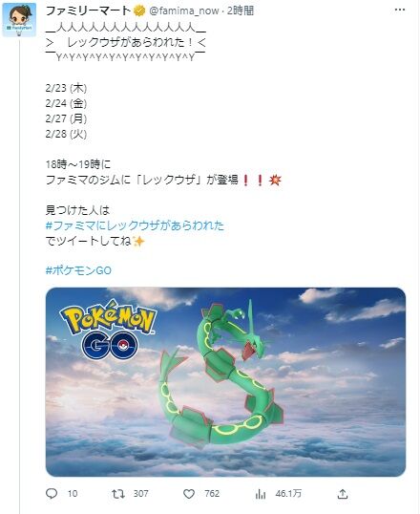
Task: Click the FamilyMart profile avatar
Action: pyautogui.click(x=19, y=20)
